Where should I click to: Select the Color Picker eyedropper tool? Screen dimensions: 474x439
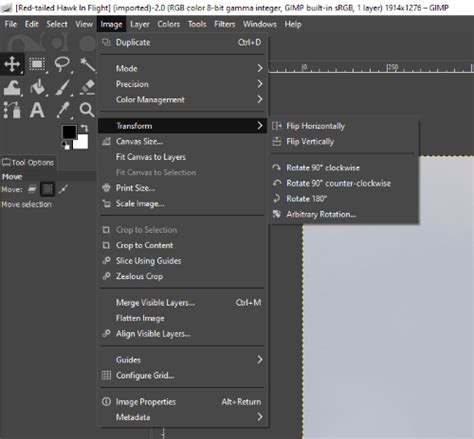[x=63, y=110]
